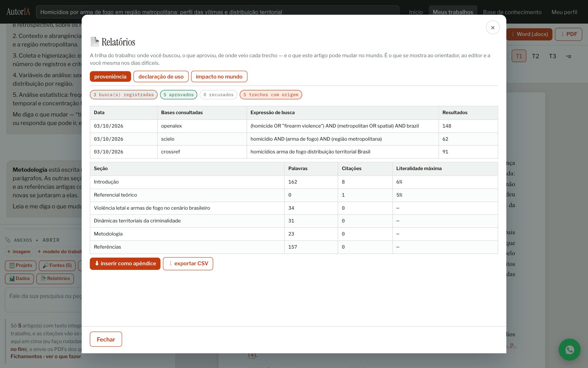The height and width of the screenshot is (368, 588).
Task: Expand the ANEXOS ▸ ABRIR section
Action: click(x=33, y=240)
